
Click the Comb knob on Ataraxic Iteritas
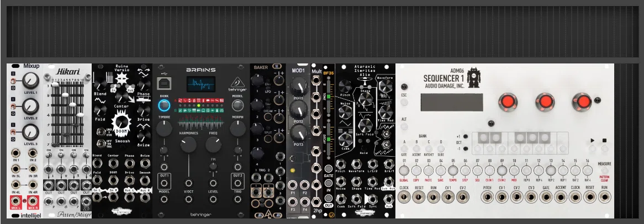pos(346,140)
